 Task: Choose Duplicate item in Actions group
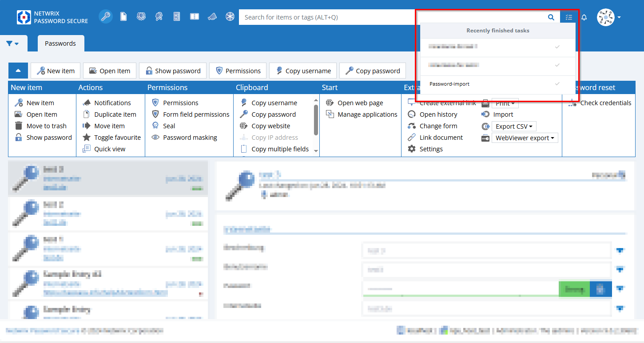tap(110, 114)
